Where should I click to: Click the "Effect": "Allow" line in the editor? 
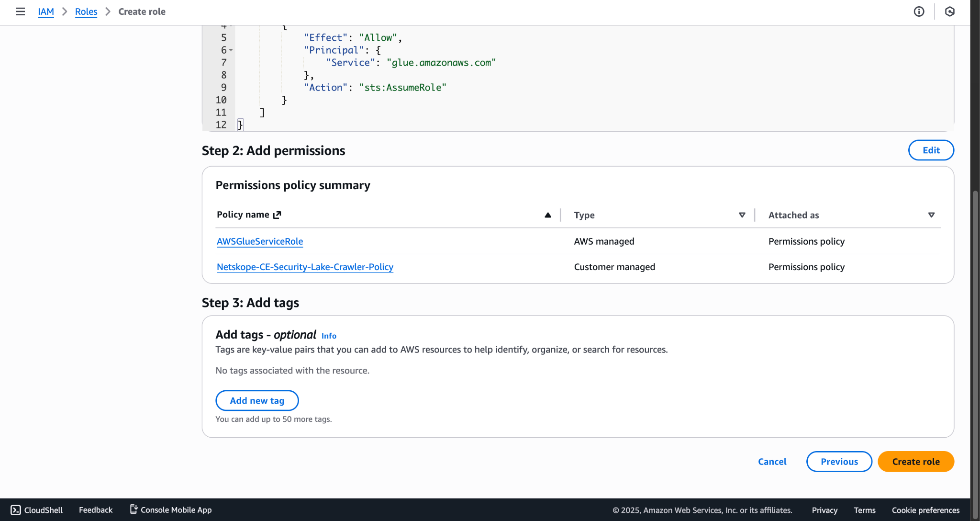point(353,38)
